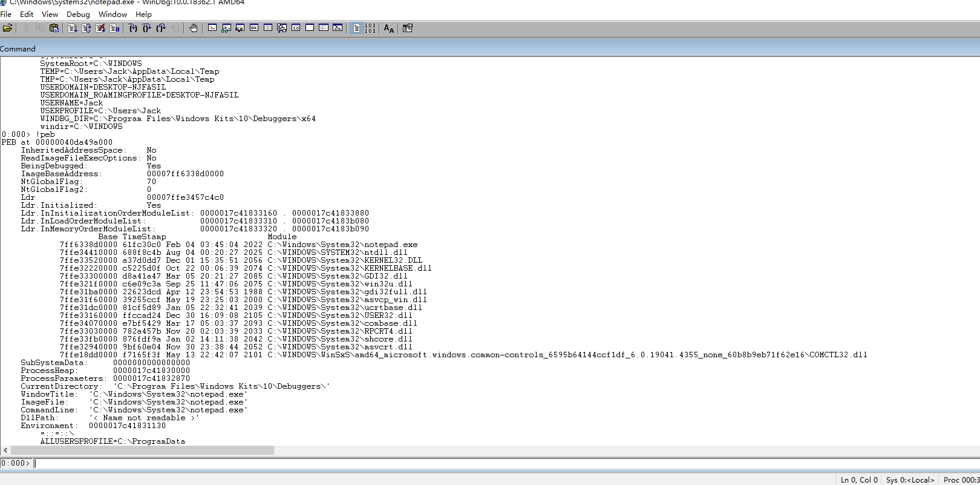Click the Cut scissors toolbar icon
This screenshot has height=485, width=980.
[26, 28]
